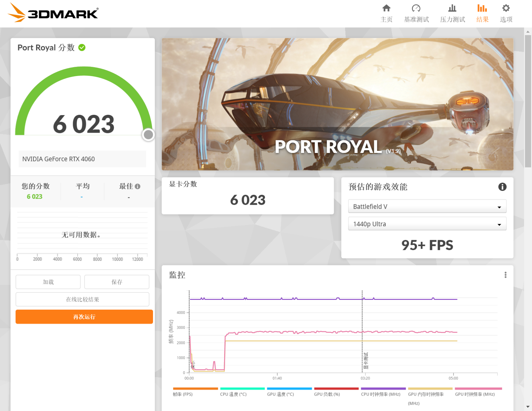Click the orange 再次运行 button
The width and height of the screenshot is (532, 411).
(84, 317)
